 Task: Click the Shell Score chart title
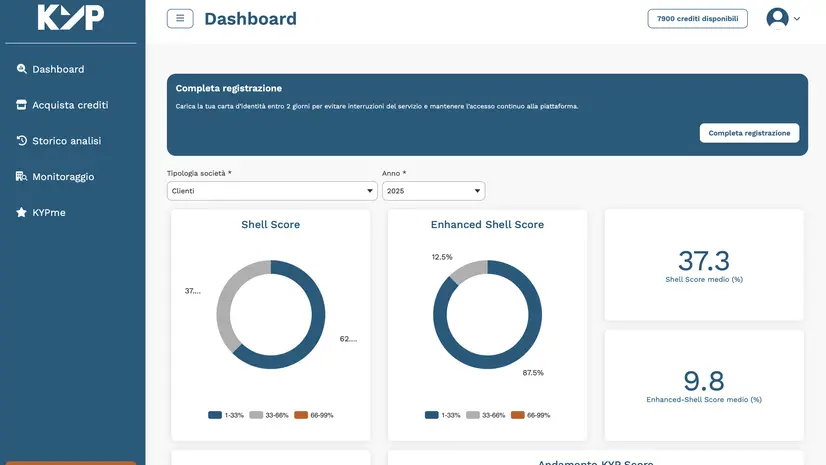270,224
